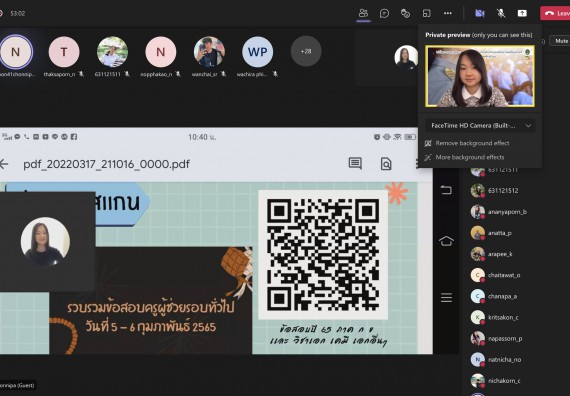Viewport: 570px width, 396px height.
Task: Open the rooms icon in toolbar
Action: click(x=426, y=13)
